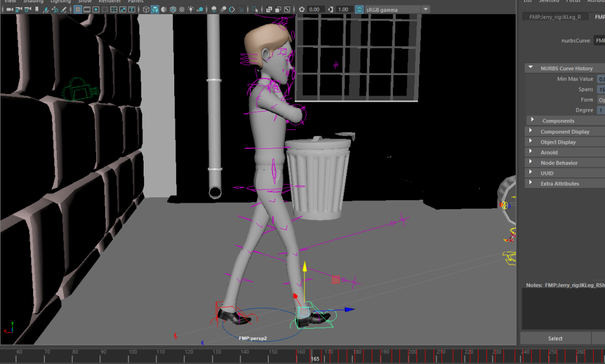Expand the Arnold section

click(x=531, y=152)
